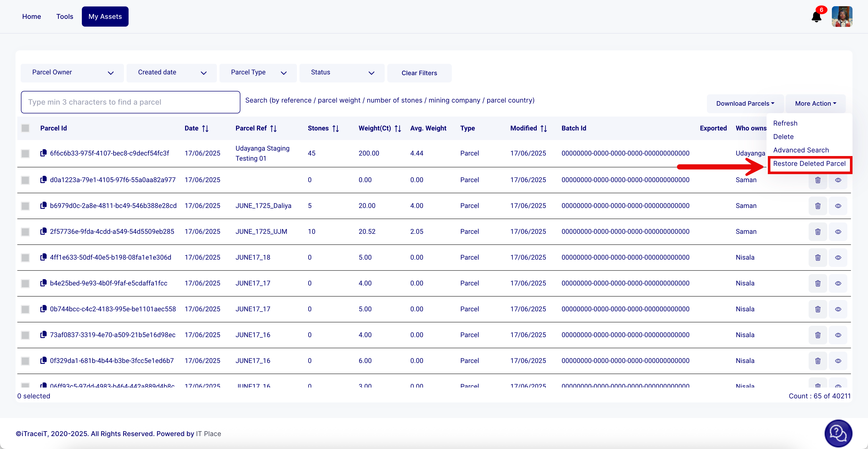
Task: Sort by Weight(Ct) column arrows
Action: 398,128
